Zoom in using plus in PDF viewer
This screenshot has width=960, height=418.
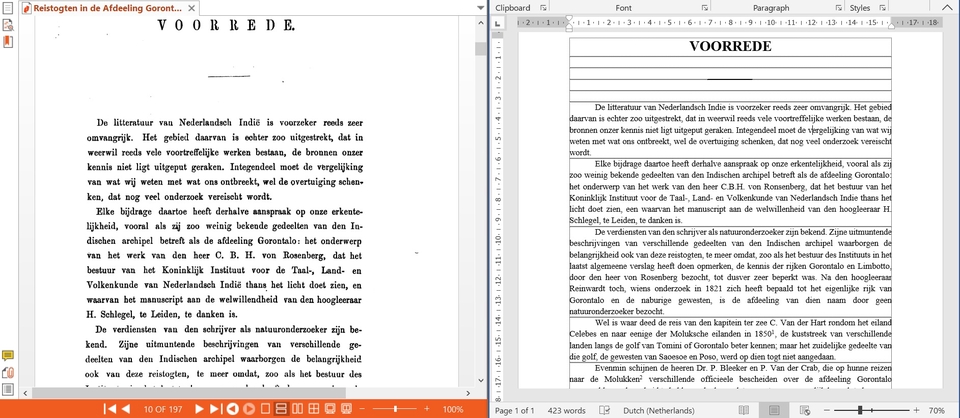coord(429,409)
